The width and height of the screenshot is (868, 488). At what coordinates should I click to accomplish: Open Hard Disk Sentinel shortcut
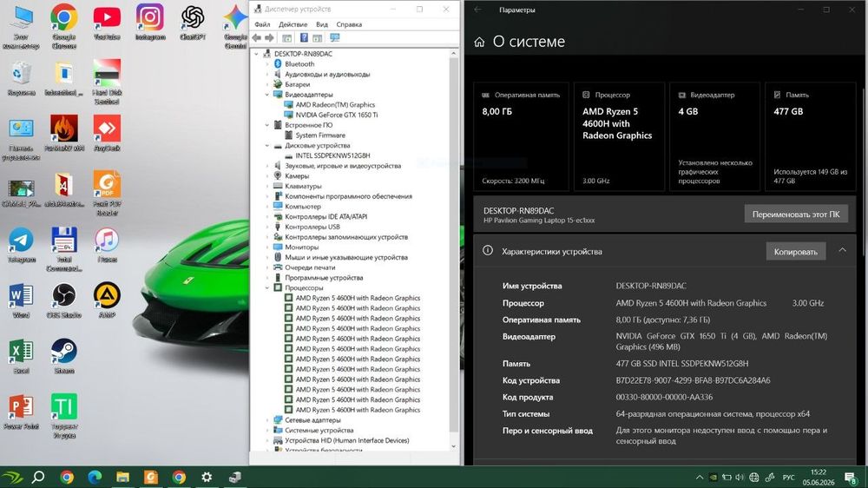(107, 82)
